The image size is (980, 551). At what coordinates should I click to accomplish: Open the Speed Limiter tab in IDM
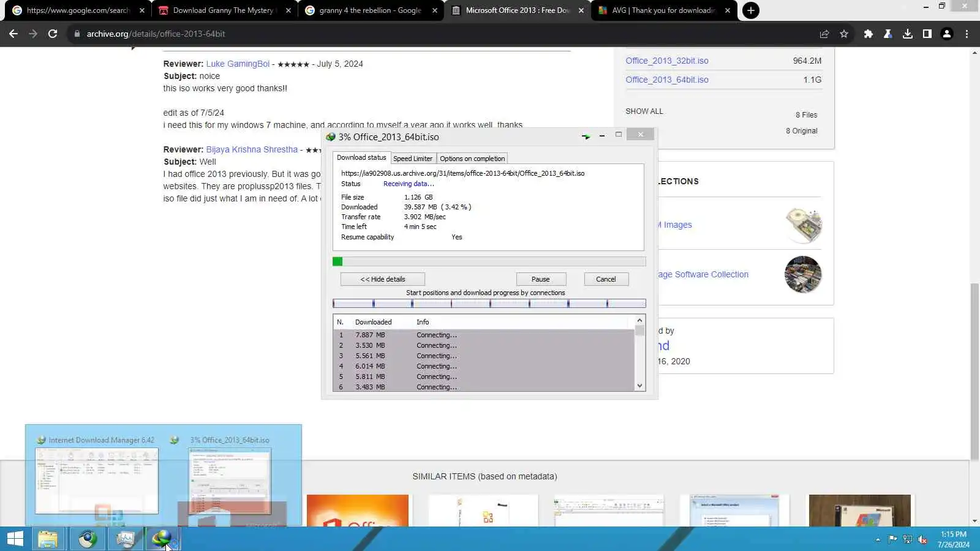[x=413, y=159]
